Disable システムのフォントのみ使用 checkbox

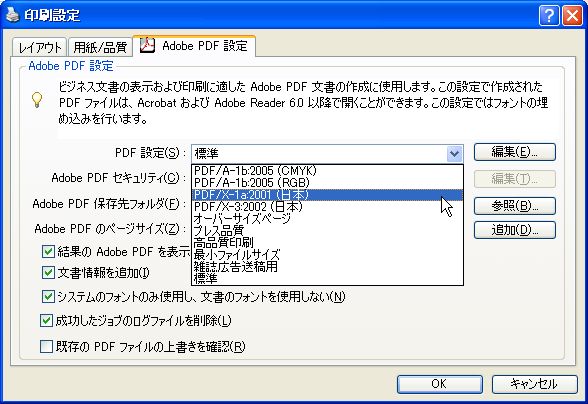48,296
